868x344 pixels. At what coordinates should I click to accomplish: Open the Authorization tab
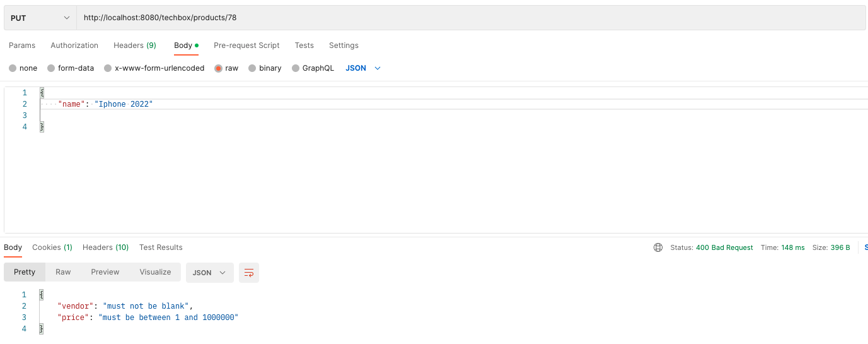tap(74, 45)
